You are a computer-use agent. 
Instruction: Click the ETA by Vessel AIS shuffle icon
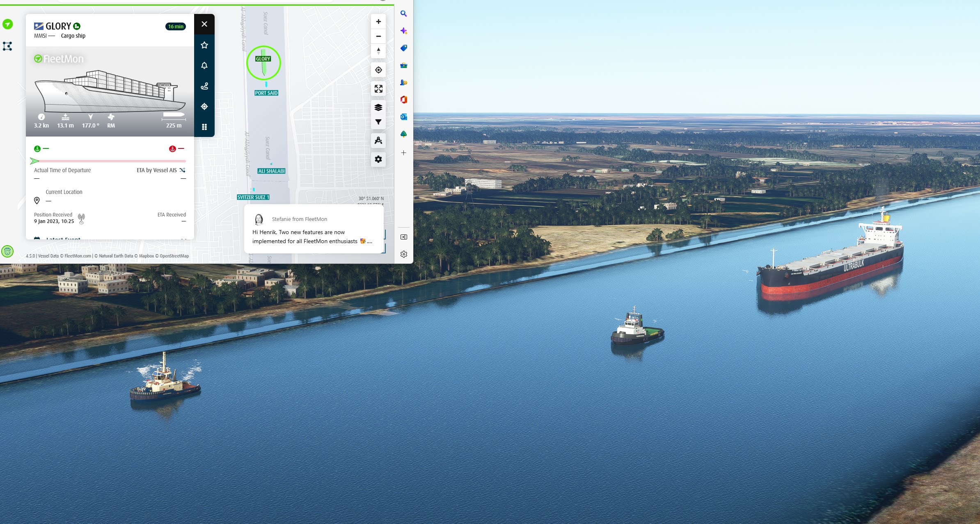pos(182,170)
